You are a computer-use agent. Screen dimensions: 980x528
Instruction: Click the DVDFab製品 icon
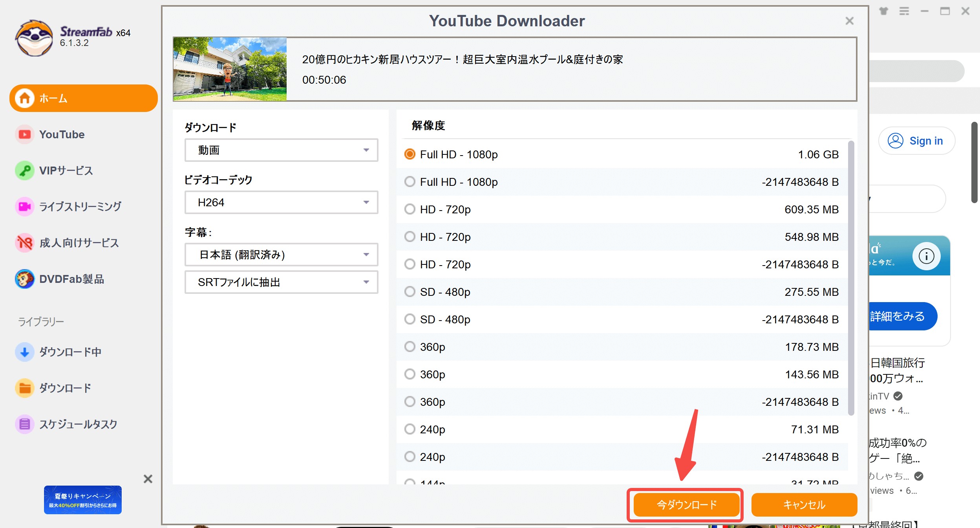24,279
